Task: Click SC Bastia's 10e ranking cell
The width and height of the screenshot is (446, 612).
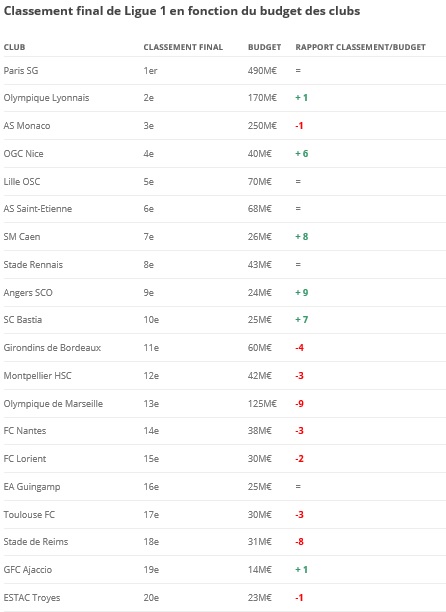Action: 151,320
